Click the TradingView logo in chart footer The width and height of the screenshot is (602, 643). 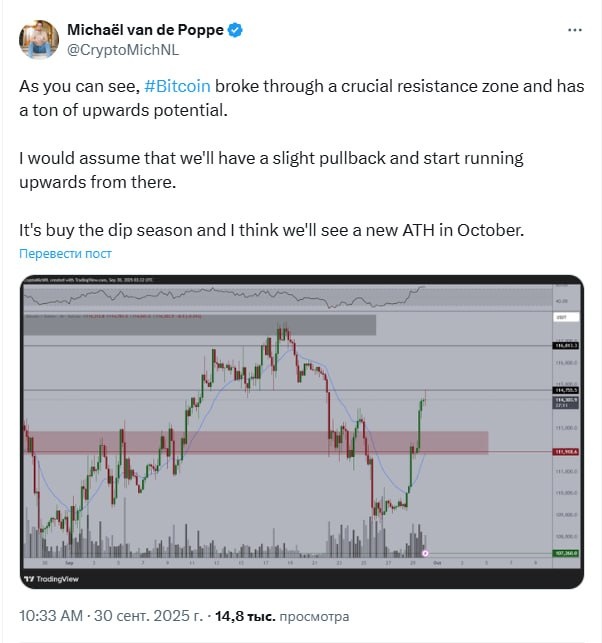51,579
